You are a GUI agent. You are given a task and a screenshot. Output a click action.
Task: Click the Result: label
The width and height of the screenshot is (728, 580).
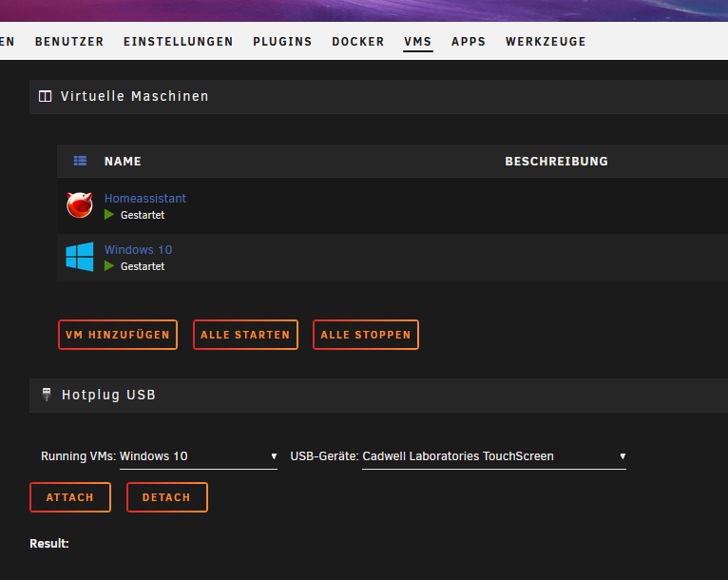point(49,543)
